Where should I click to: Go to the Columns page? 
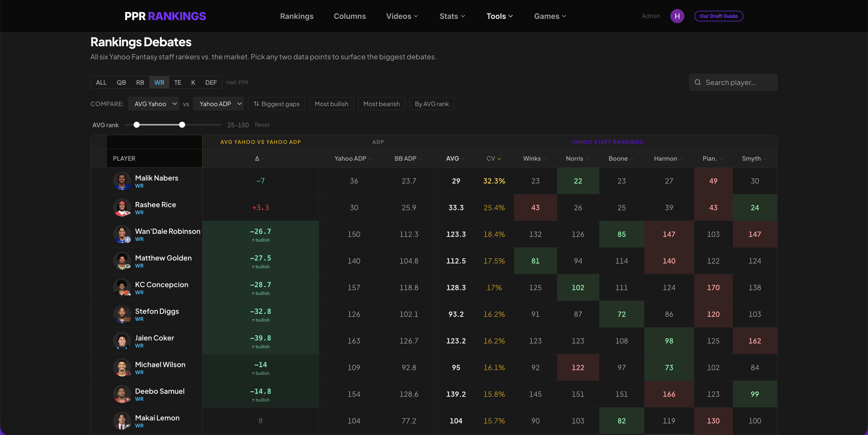[349, 16]
